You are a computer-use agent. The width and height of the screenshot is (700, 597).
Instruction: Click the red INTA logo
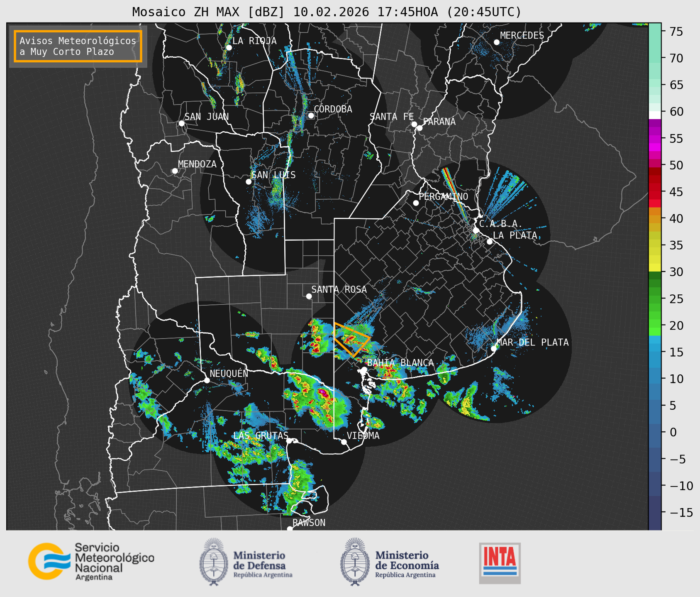pyautogui.click(x=500, y=563)
